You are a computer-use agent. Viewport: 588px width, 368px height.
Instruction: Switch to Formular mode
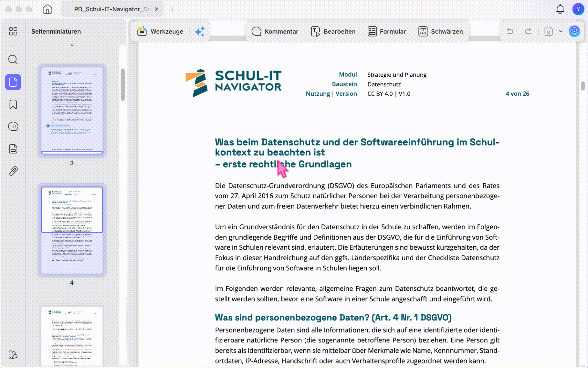pos(387,31)
